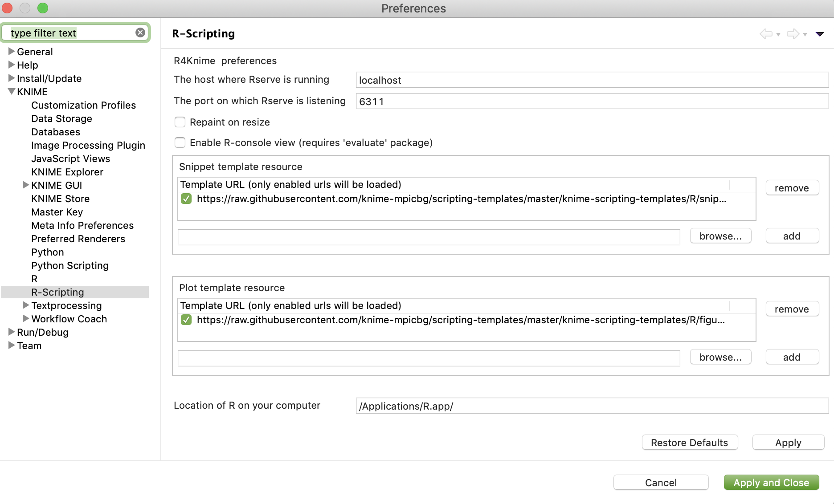Screen dimensions: 834x504
Task: Select the R-Scripting tree item
Action: (x=57, y=292)
